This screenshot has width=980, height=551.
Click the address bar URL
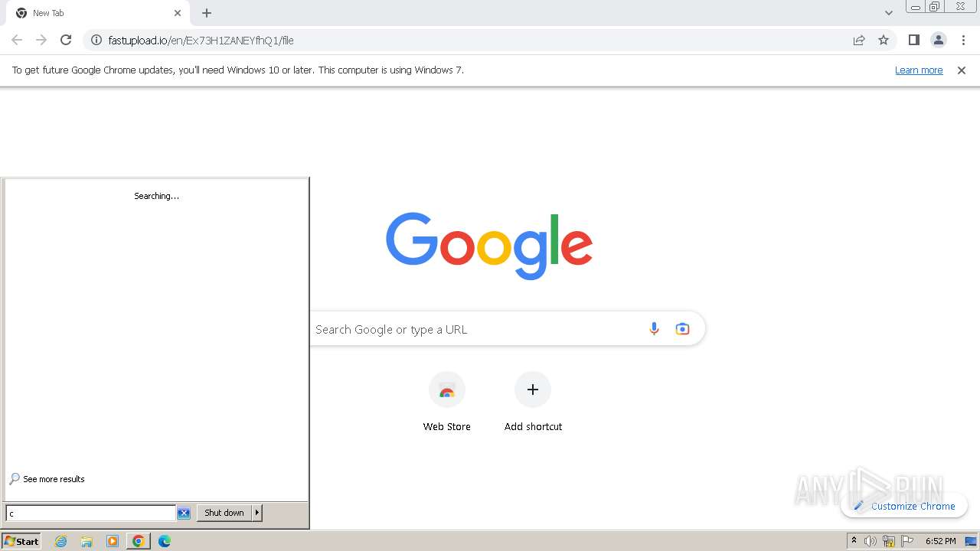[x=201, y=40]
